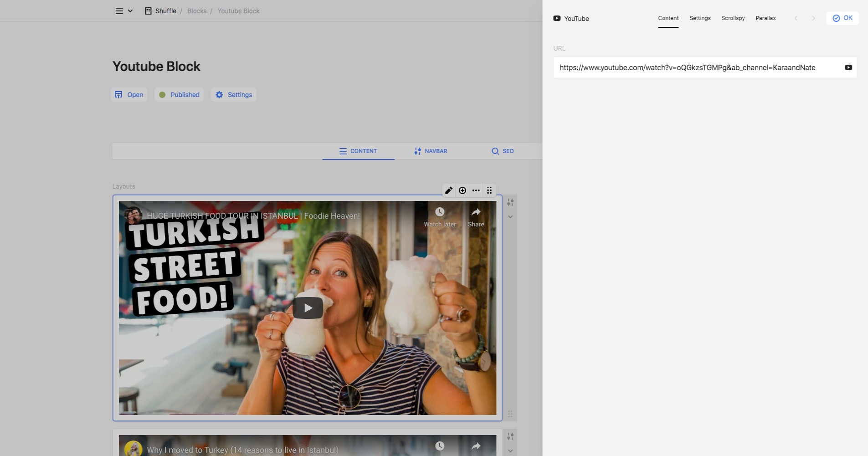868x456 pixels.
Task: Click the Watch later clock icon
Action: (x=440, y=212)
